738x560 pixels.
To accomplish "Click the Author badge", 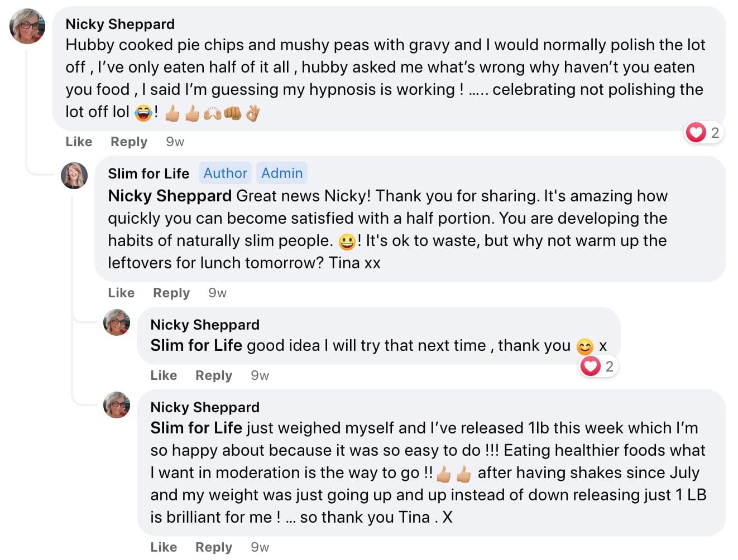I will [x=225, y=173].
